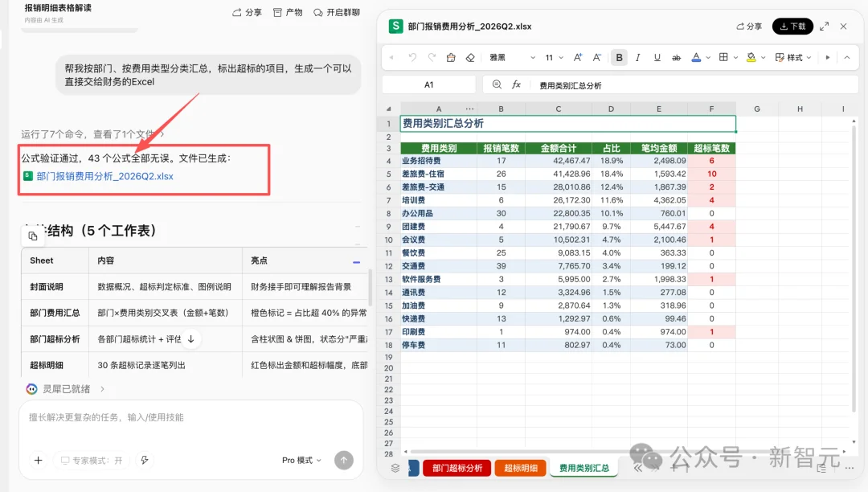Open the sheet list layers icon
The height and width of the screenshot is (492, 868).
pos(395,468)
